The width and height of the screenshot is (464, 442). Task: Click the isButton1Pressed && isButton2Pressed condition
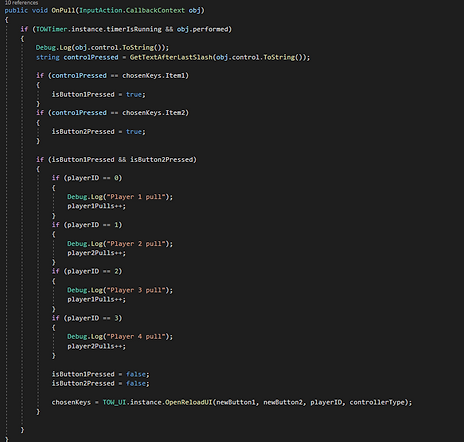[x=122, y=160]
